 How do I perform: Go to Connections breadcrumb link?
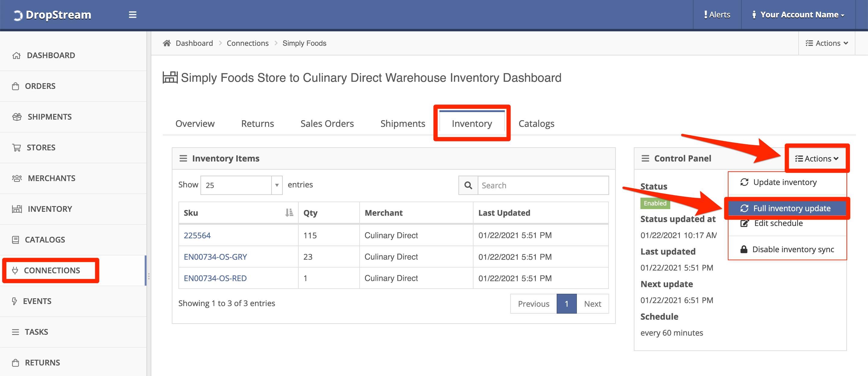tap(248, 43)
